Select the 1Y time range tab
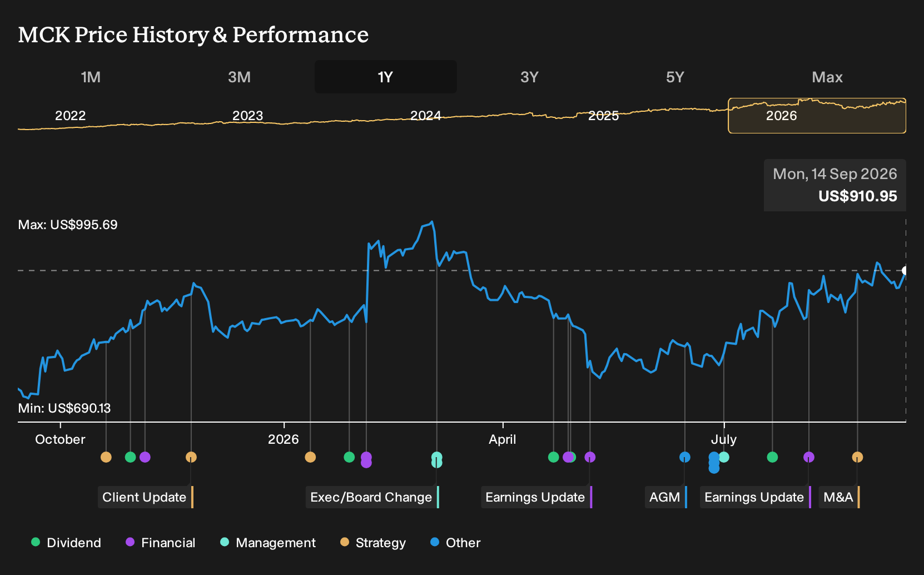924x575 pixels. 386,77
